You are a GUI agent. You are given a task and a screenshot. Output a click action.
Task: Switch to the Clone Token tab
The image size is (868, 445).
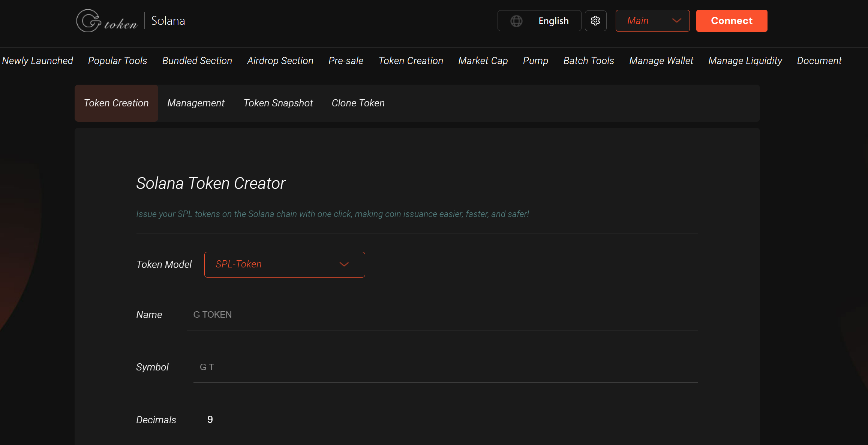pyautogui.click(x=358, y=103)
